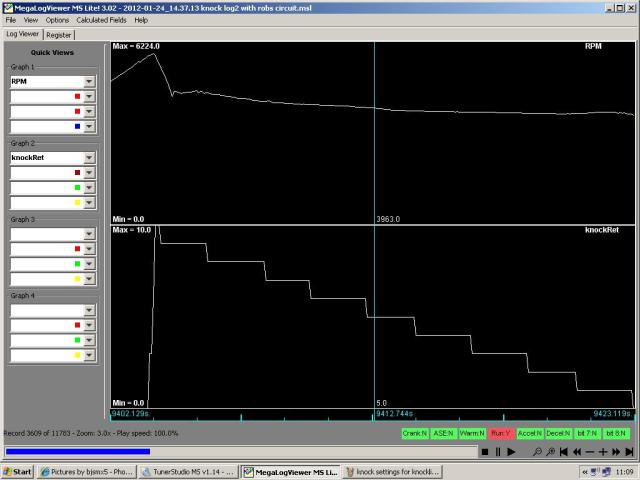Screen dimensions: 640x480
Task: Click the RPM peak in the top graph
Action: [x=154, y=54]
